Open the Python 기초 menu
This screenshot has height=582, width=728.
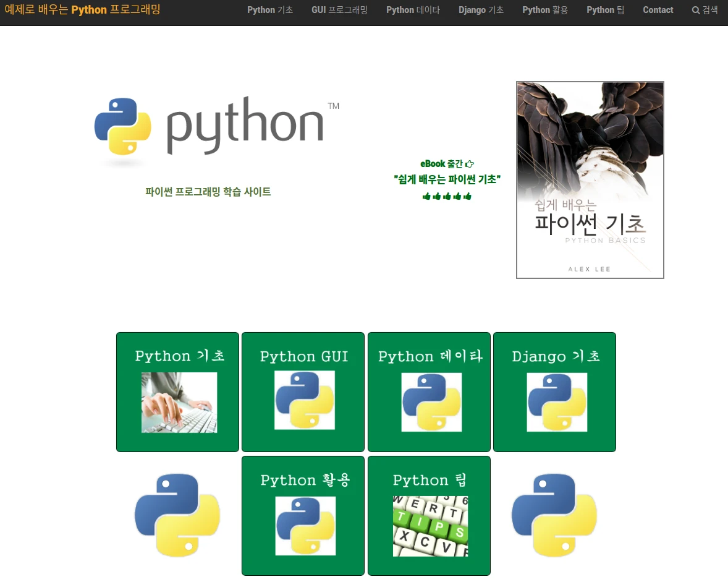pyautogui.click(x=269, y=10)
